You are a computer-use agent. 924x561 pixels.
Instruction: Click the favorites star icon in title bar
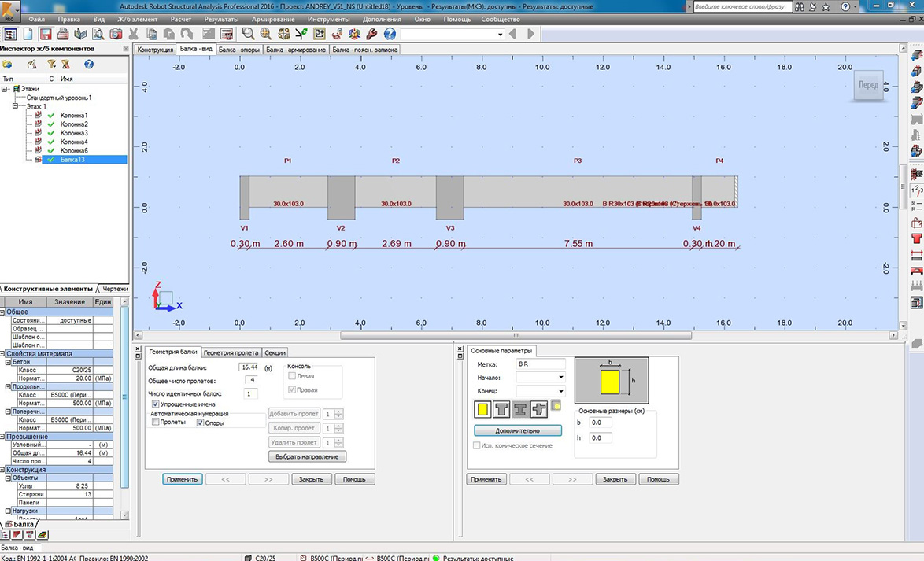pos(826,6)
